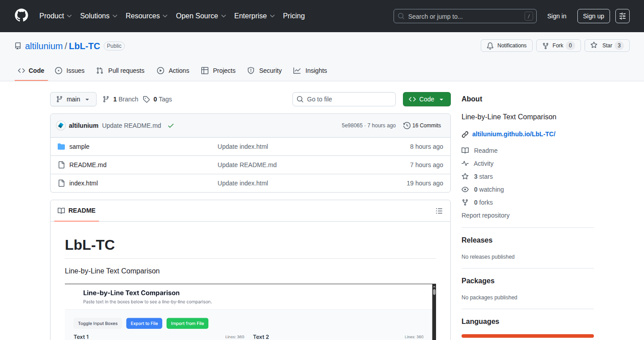View the 3 stars stargazers list
The height and width of the screenshot is (340, 644).
(477, 176)
